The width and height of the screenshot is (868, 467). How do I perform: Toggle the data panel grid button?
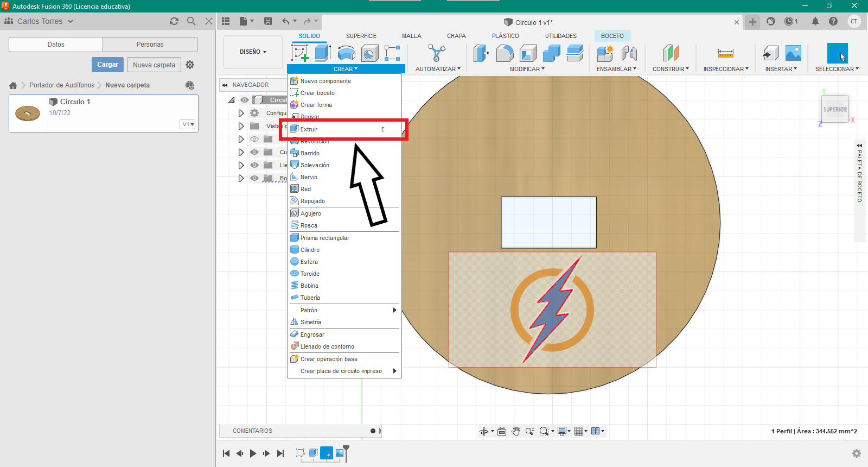pos(226,21)
